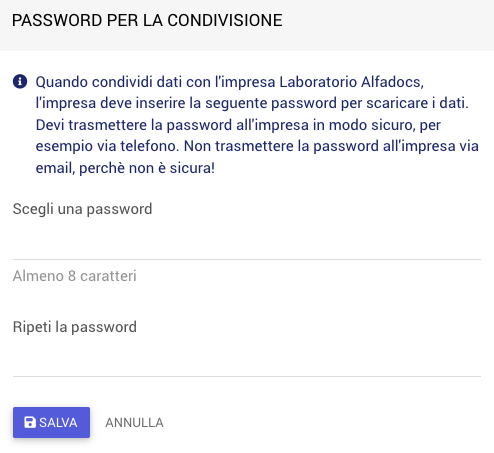
Task: Click the floppy disk icon on SALVA
Action: (x=30, y=422)
